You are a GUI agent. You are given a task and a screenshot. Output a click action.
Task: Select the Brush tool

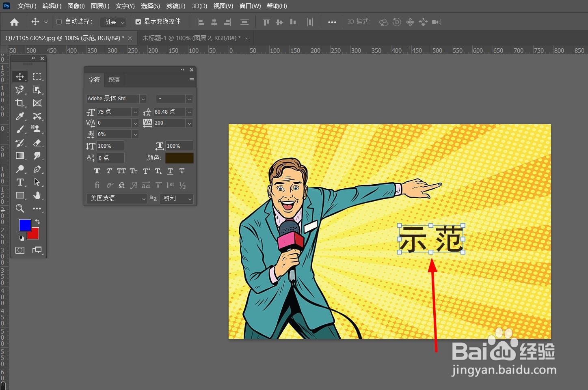pyautogui.click(x=20, y=129)
